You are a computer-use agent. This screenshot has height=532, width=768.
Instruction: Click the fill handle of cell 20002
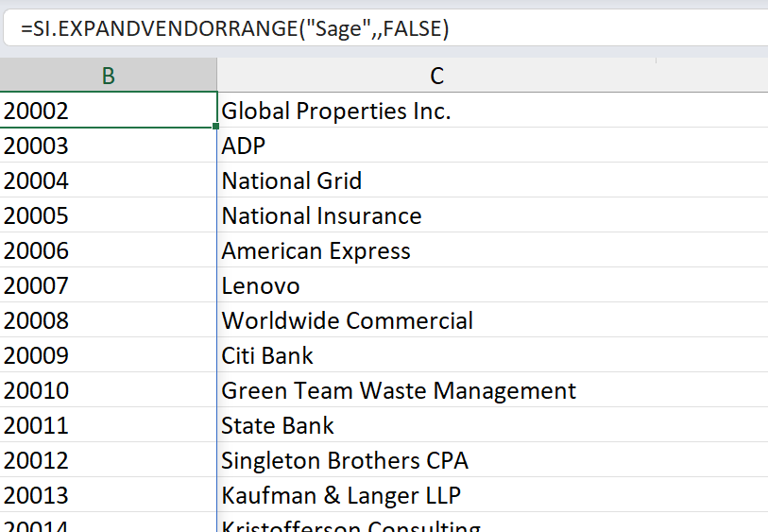pos(215,127)
